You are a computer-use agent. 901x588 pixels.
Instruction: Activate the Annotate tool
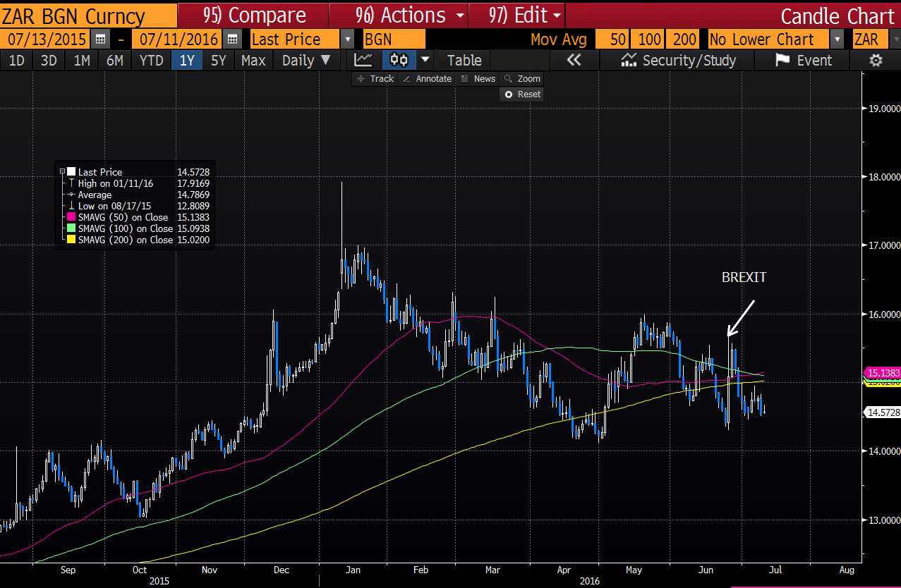(427, 79)
